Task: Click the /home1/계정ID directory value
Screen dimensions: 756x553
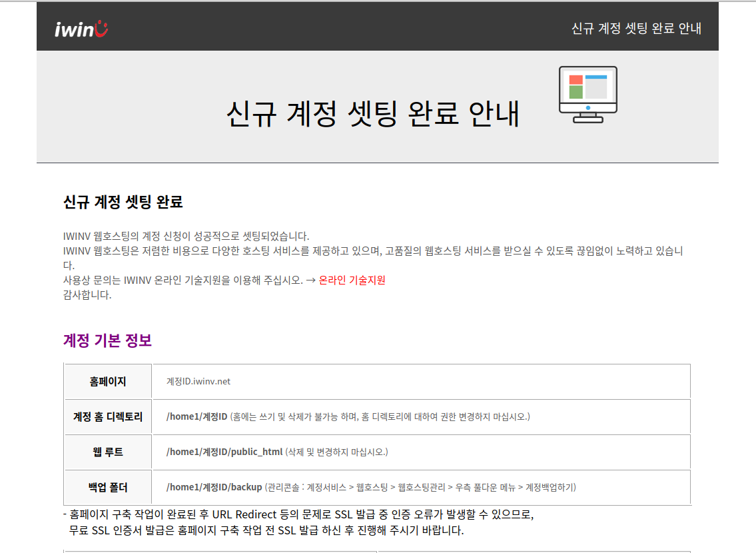Action: [196, 416]
